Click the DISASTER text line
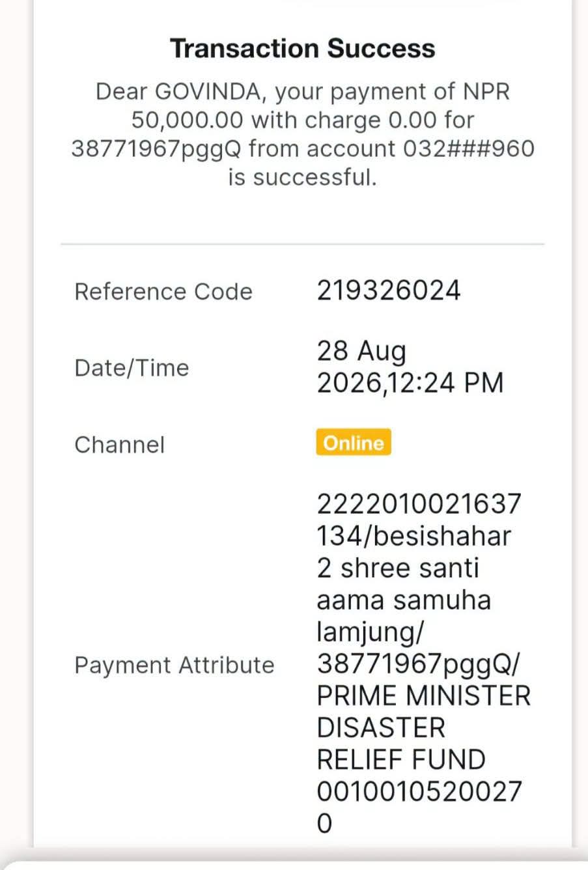 381,727
